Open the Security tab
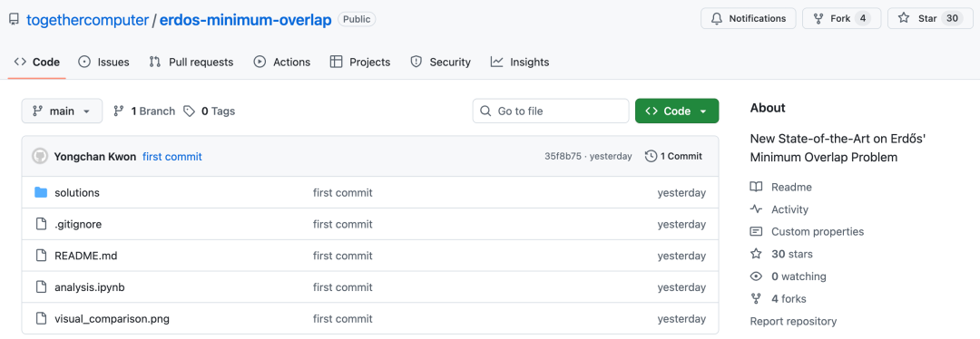This screenshot has height=339, width=980. click(440, 62)
